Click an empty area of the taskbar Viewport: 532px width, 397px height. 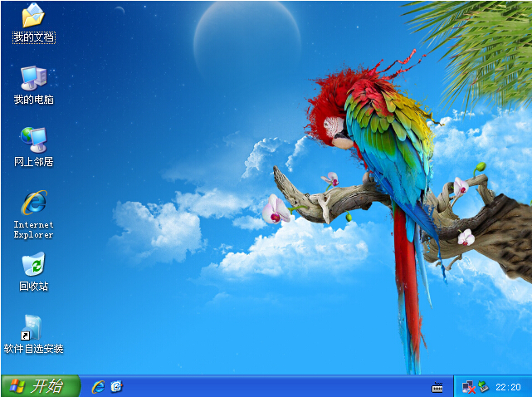click(274, 387)
